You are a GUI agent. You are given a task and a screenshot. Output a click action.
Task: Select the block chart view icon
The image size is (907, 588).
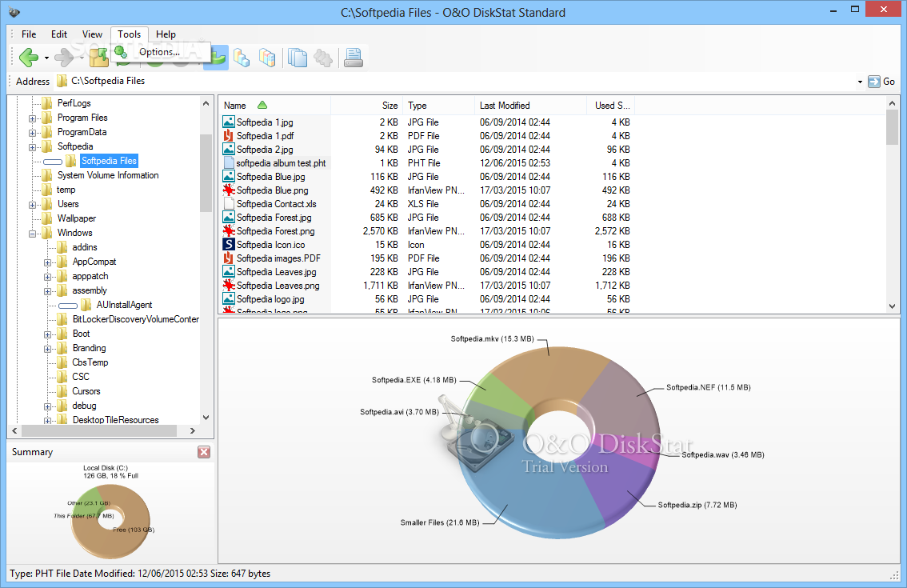point(267,58)
